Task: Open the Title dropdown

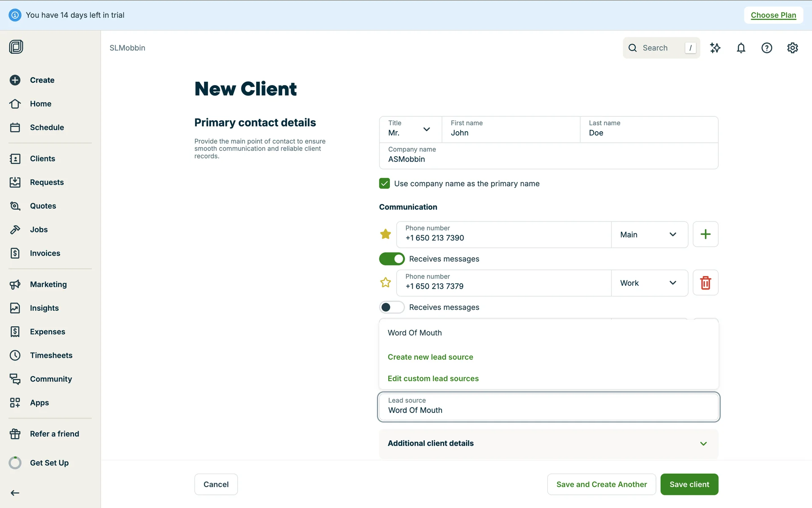Action: pos(410,129)
